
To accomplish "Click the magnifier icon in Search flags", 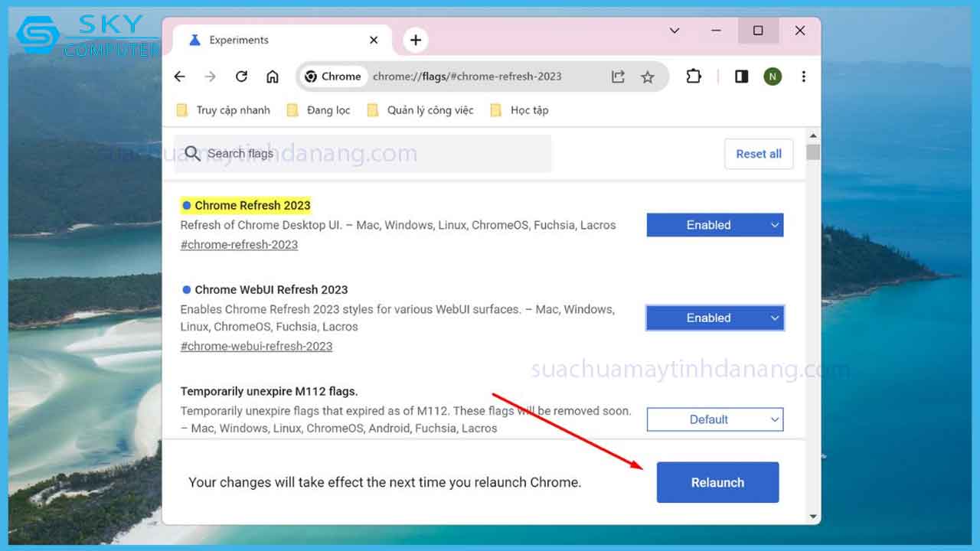I will pos(192,154).
